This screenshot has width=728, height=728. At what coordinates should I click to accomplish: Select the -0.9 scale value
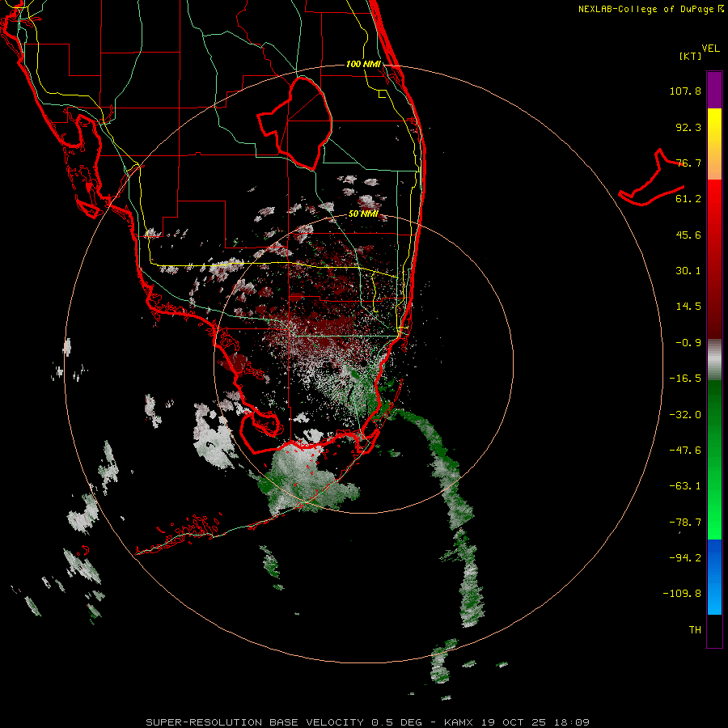tap(688, 343)
